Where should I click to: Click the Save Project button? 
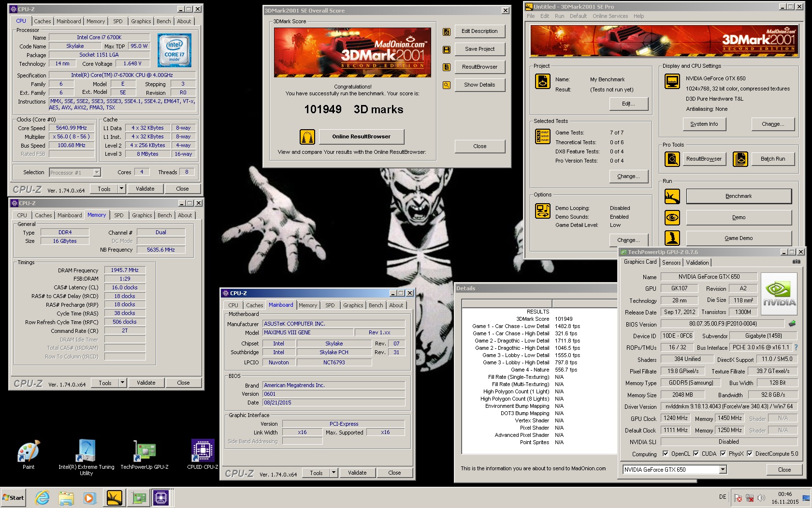[479, 49]
